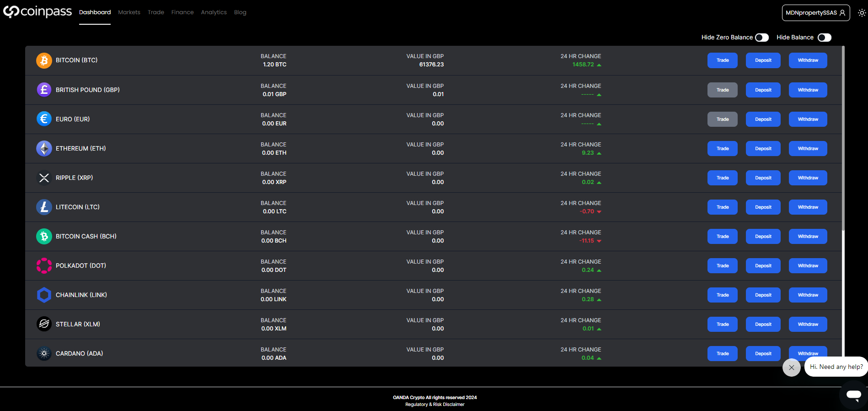Toggle light theme with the sun icon

(862, 13)
